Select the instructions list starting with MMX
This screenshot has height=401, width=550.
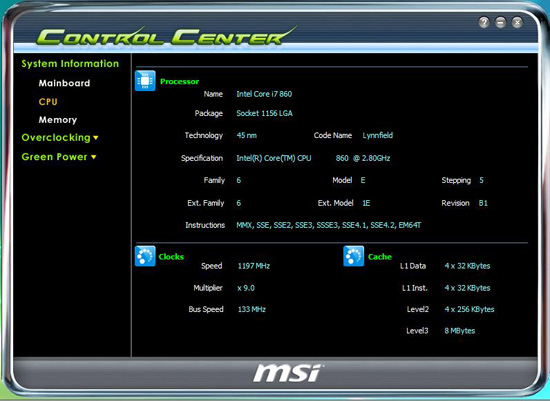tap(329, 225)
